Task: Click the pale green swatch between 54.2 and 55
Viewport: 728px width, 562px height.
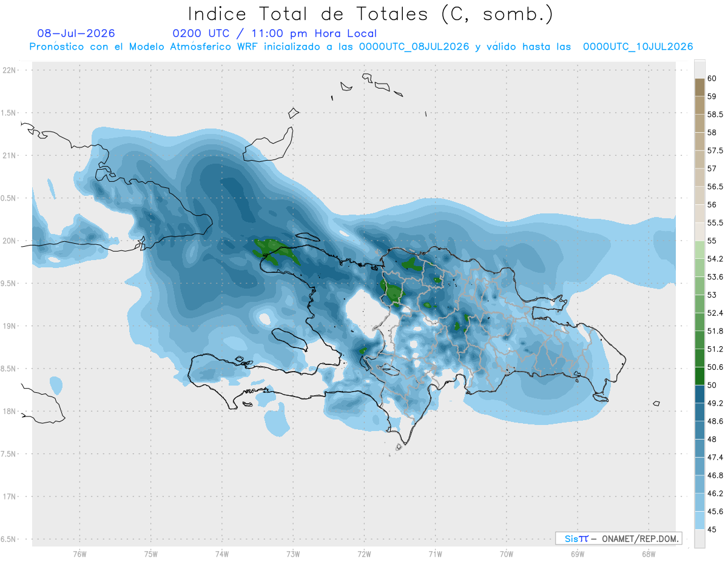Action: (699, 250)
